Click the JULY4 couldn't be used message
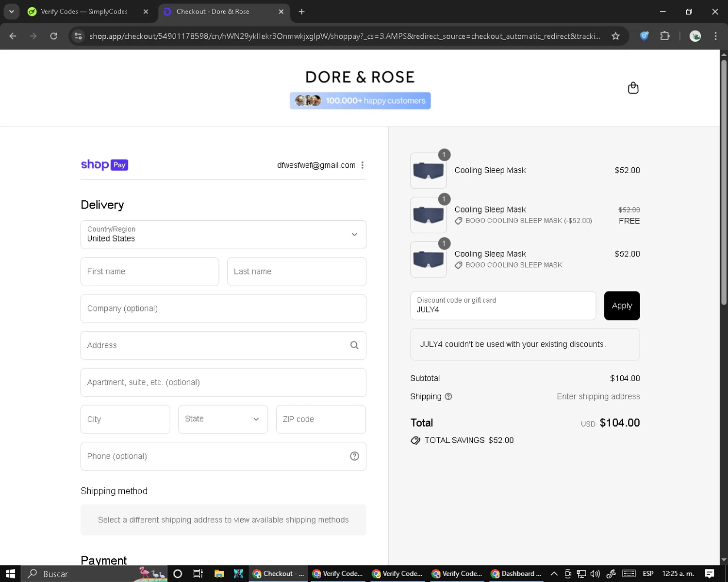The width and height of the screenshot is (728, 582). click(x=525, y=344)
